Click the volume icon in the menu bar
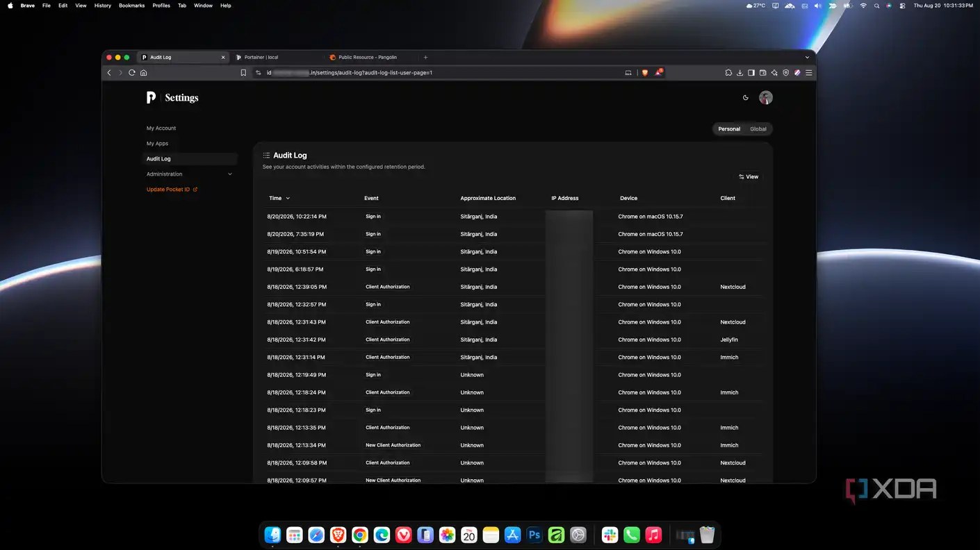The width and height of the screenshot is (980, 550). (x=817, y=6)
